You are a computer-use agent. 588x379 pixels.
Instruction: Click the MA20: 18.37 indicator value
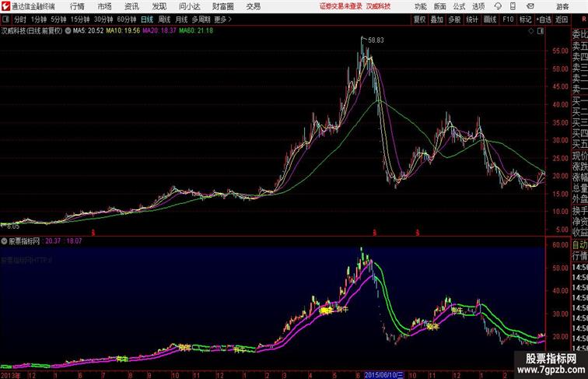click(x=159, y=31)
